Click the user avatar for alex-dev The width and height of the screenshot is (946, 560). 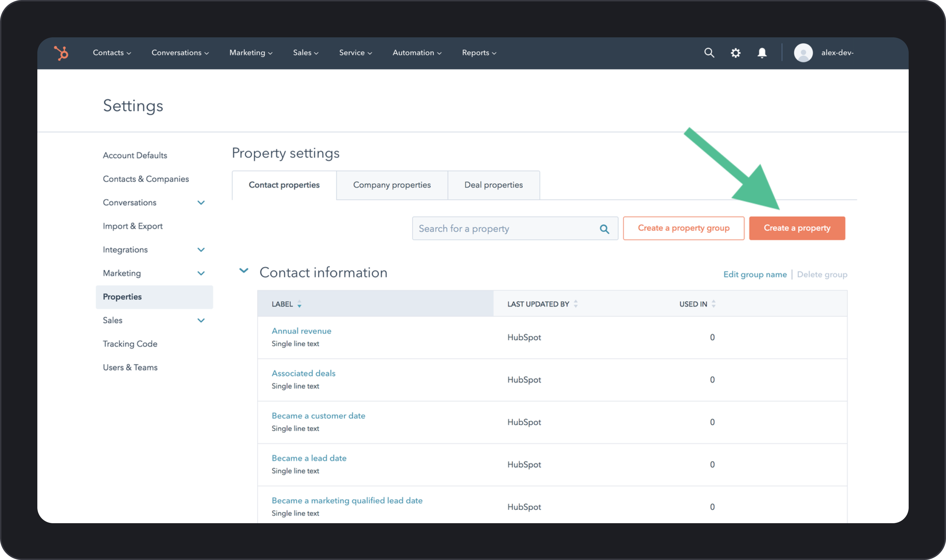click(803, 53)
